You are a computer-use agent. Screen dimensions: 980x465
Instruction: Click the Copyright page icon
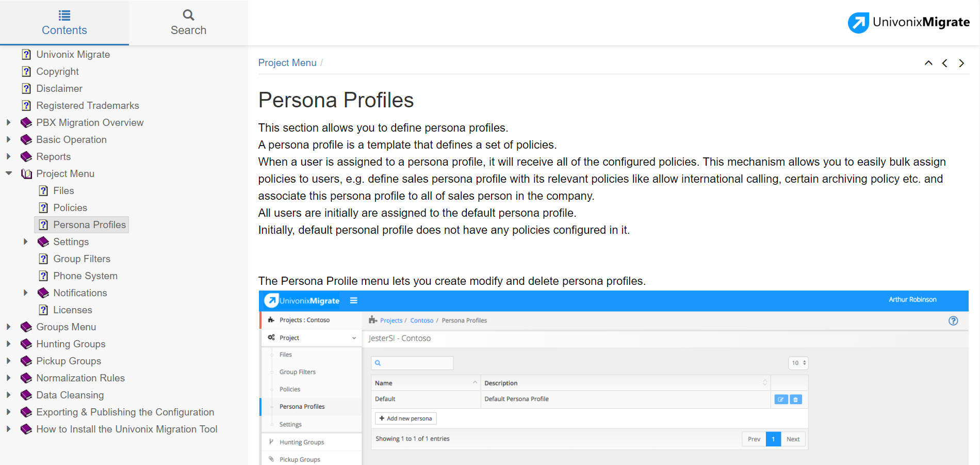[26, 71]
